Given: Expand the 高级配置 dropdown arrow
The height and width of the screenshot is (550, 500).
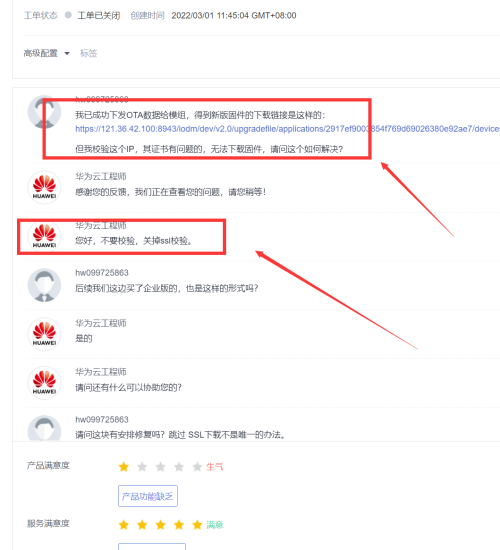Looking at the screenshot, I should [x=67, y=54].
